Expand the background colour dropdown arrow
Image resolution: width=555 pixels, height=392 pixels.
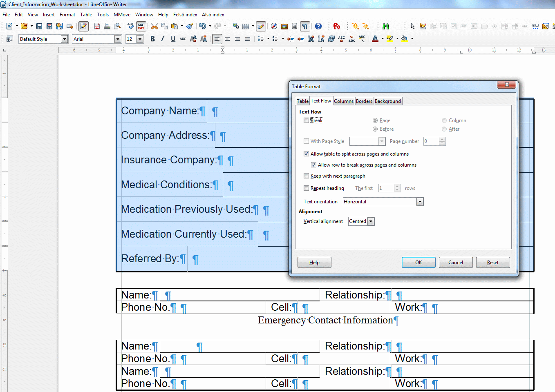[412, 39]
